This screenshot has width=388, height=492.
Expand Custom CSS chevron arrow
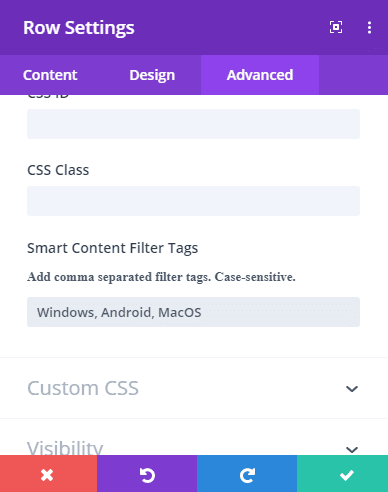pos(352,389)
